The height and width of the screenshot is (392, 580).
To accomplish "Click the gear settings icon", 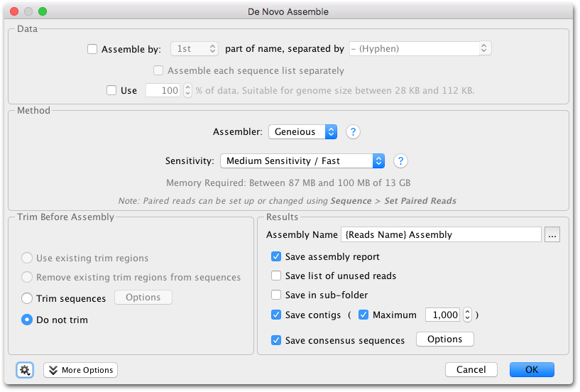I will (25, 370).
